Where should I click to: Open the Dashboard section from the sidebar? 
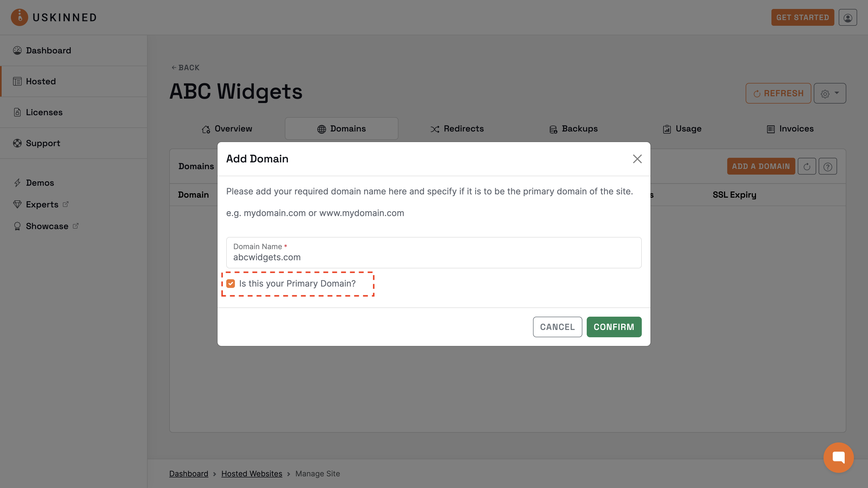point(48,50)
